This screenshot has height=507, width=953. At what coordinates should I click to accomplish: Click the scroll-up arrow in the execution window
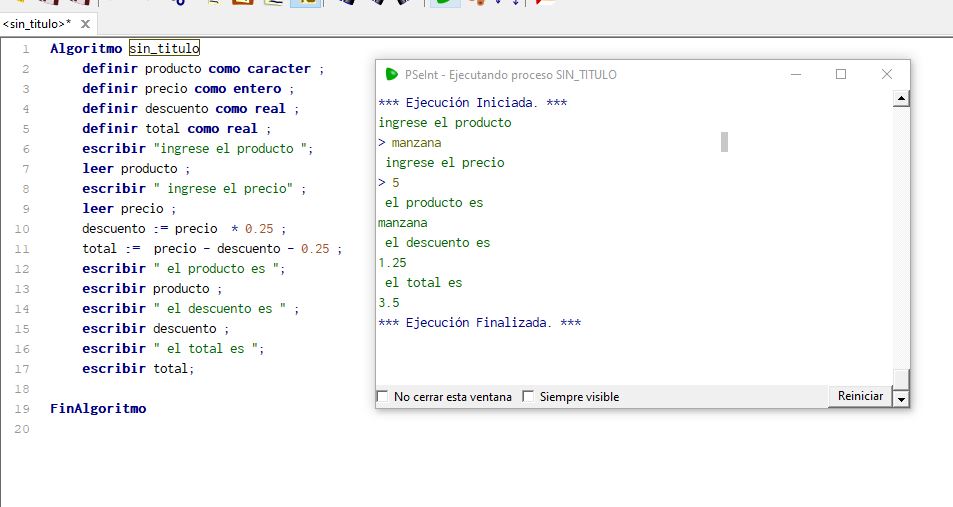coord(901,99)
